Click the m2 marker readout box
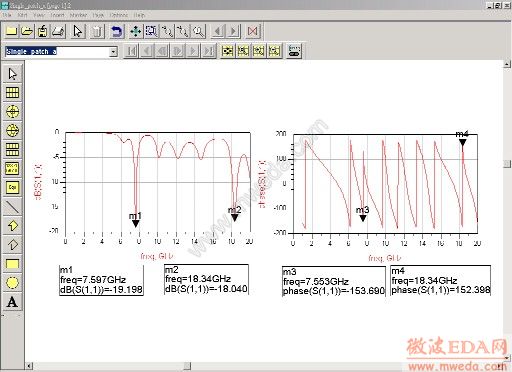 206,279
